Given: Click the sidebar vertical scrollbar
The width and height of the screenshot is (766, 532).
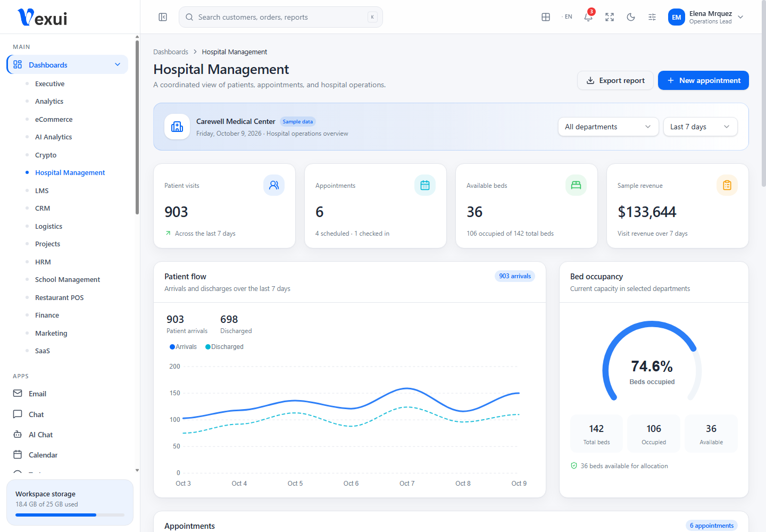Looking at the screenshot, I should [x=137, y=128].
